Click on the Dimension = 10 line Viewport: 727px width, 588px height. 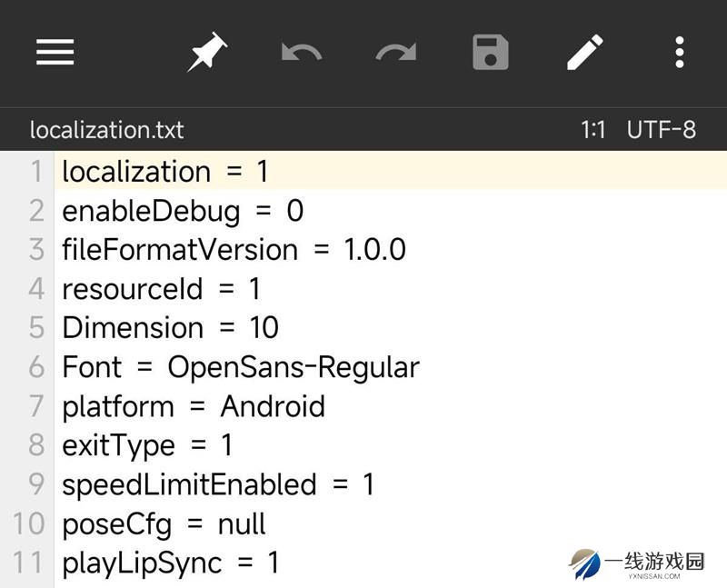(170, 328)
